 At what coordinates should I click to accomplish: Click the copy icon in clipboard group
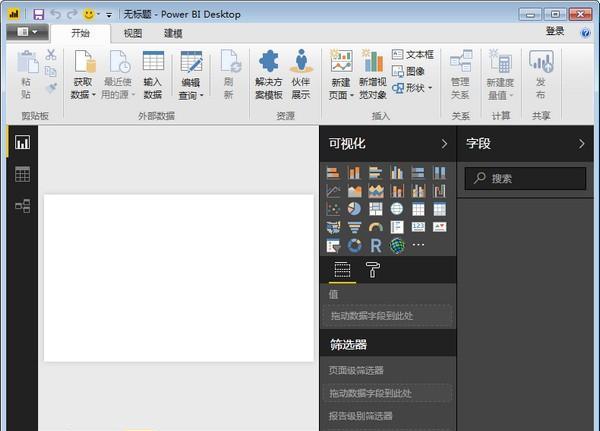pos(51,72)
